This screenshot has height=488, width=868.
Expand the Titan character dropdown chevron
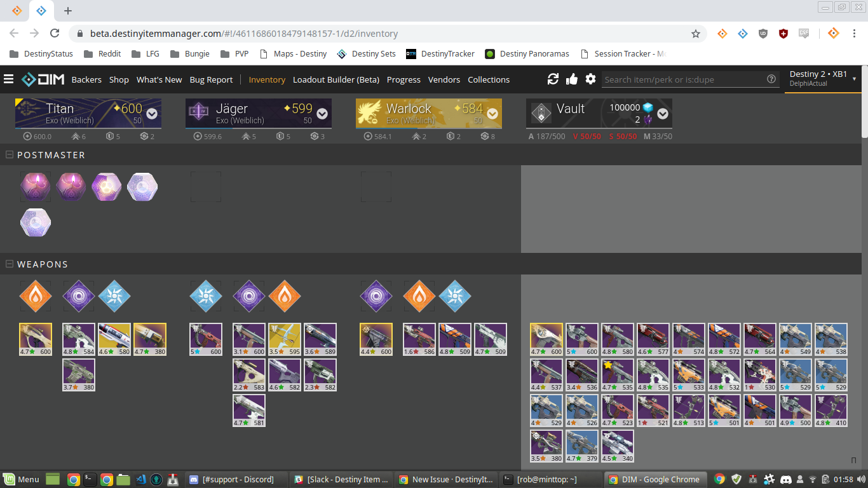(x=151, y=114)
